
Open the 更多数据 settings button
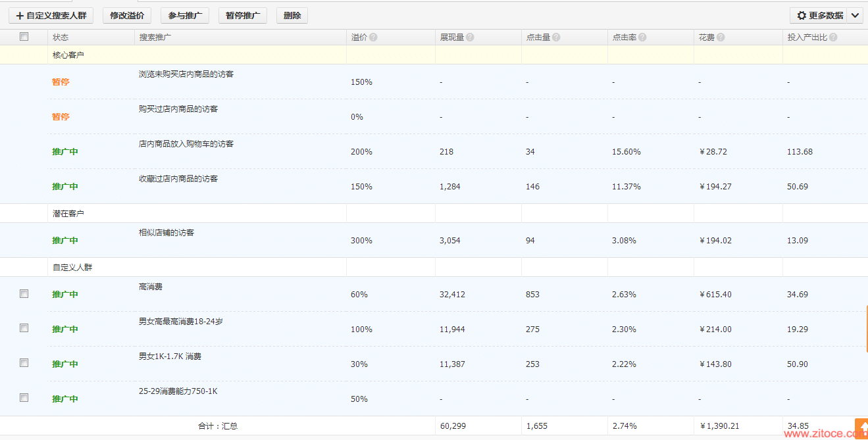coord(819,15)
